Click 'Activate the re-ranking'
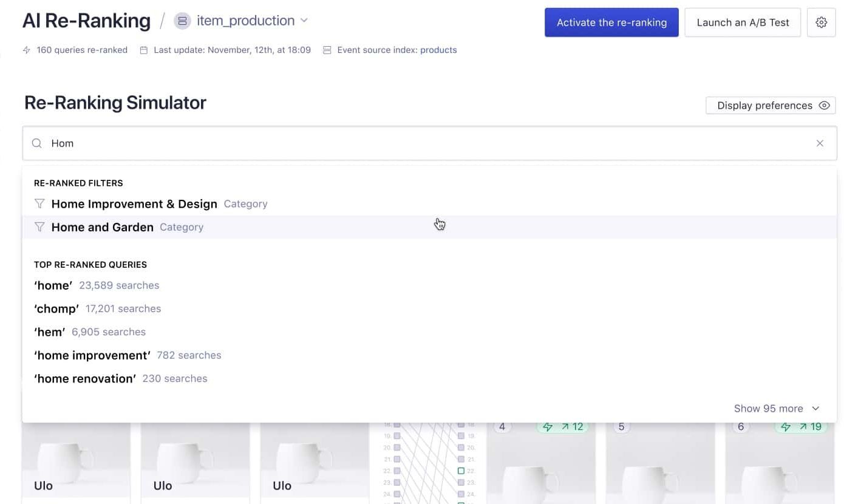844x504 pixels. pos(611,22)
